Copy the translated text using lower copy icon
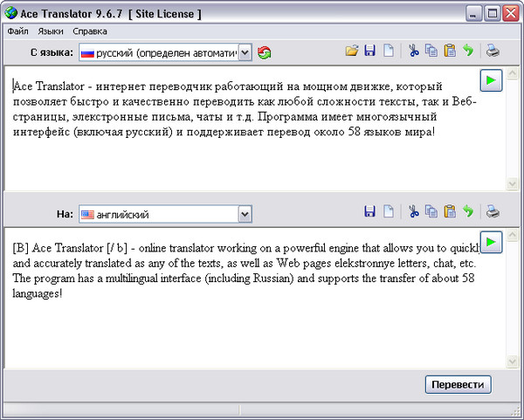The width and height of the screenshot is (524, 420). click(431, 211)
